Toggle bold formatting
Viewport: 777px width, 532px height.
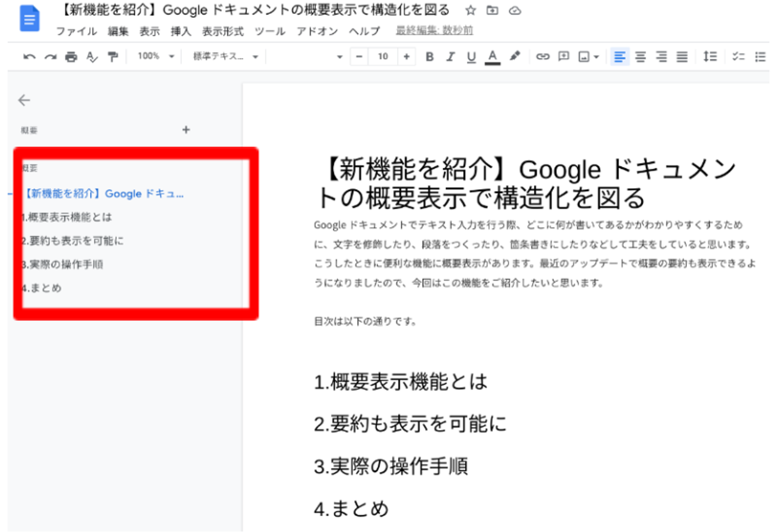(429, 56)
